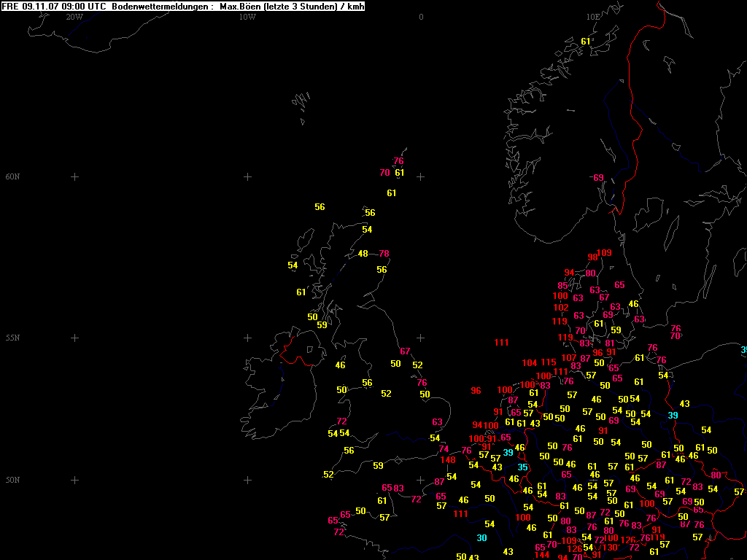The width and height of the screenshot is (747, 560).
Task: Click the 0 degree longitude label
Action: pyautogui.click(x=421, y=17)
